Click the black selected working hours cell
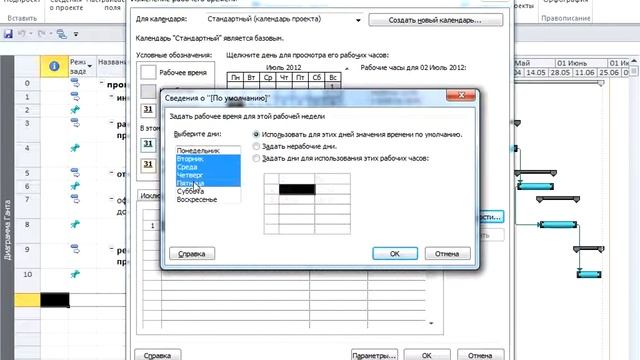This screenshot has width=640, height=360. point(297,189)
